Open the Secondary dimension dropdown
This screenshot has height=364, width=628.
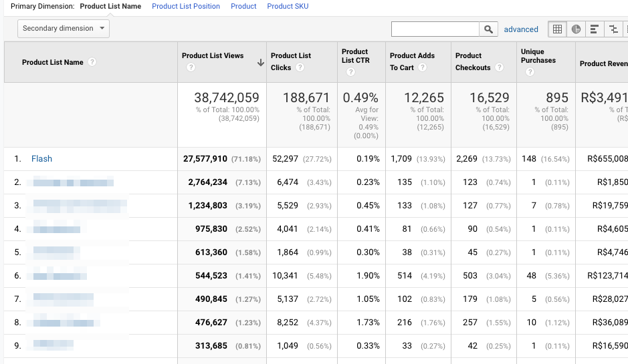tap(64, 29)
